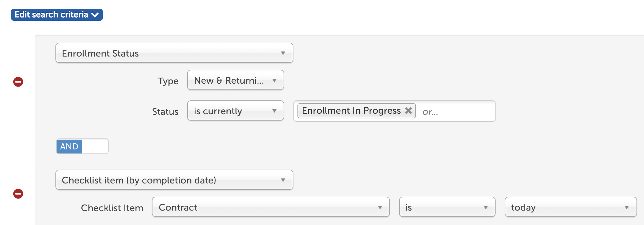This screenshot has height=225, width=644.
Task: Select the Enrollment In Progress tag label
Action: coord(351,110)
